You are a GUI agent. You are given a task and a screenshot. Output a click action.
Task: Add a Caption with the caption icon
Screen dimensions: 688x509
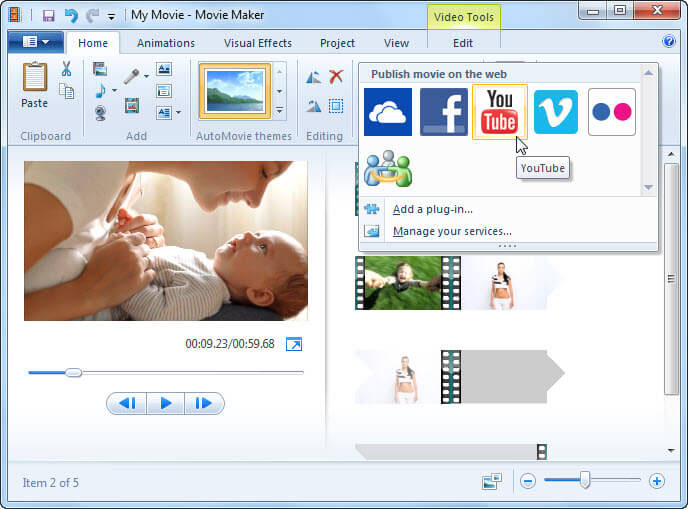tap(164, 91)
